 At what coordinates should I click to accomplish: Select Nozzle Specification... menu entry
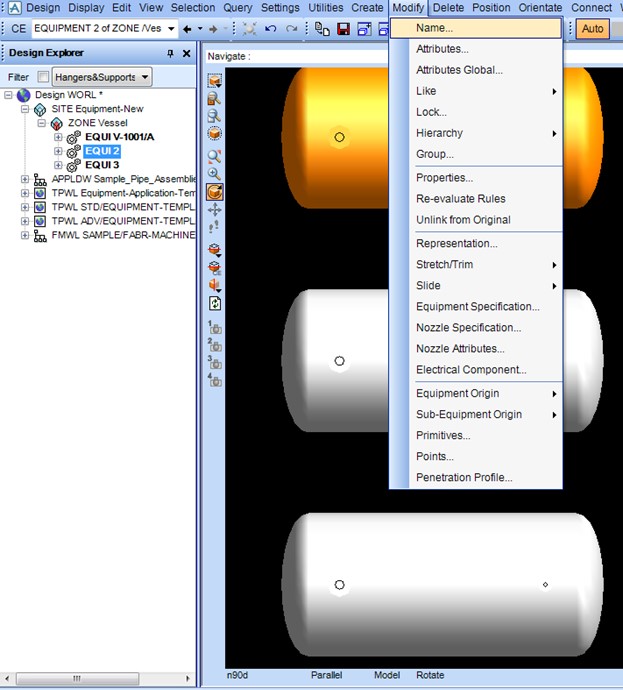pyautogui.click(x=468, y=328)
